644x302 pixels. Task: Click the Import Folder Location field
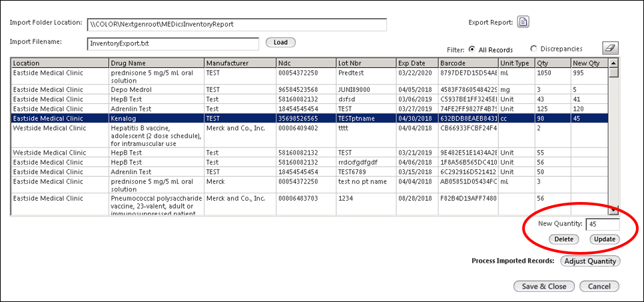(236, 24)
